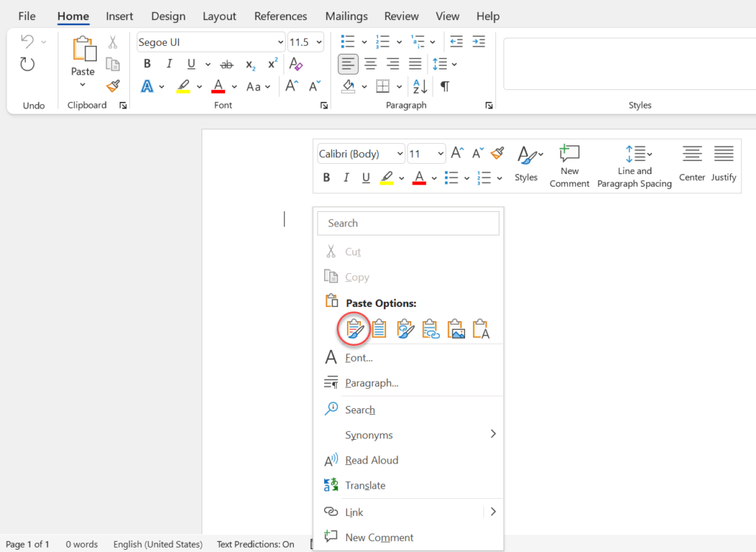Choose Picture paste option

[x=456, y=329]
